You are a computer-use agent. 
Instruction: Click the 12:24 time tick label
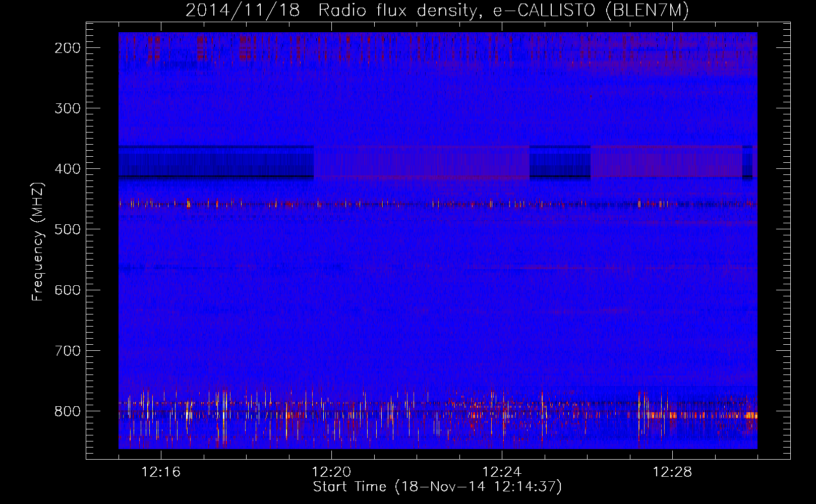point(502,472)
